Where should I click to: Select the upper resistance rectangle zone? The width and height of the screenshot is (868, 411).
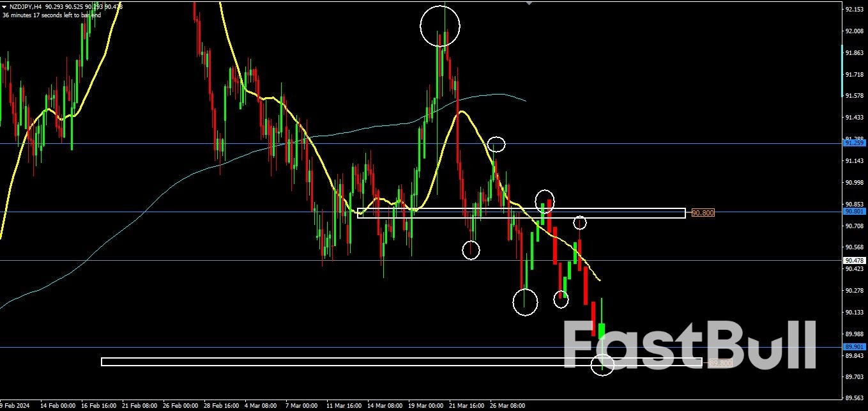click(x=521, y=213)
